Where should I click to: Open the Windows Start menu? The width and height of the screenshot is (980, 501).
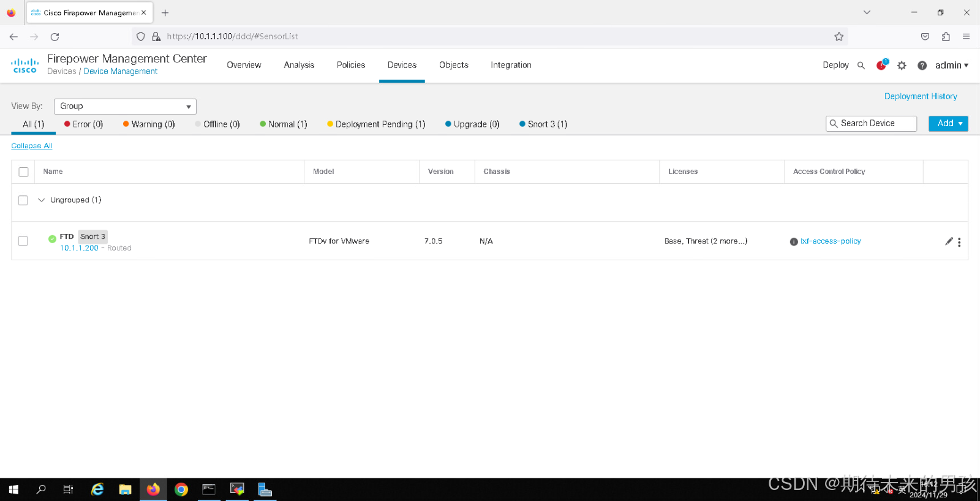13,489
